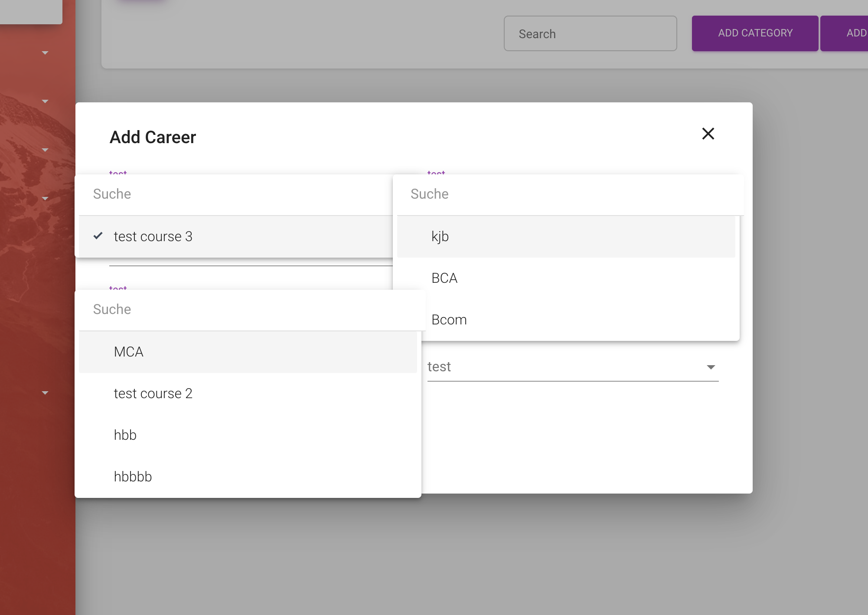This screenshot has width=868, height=615.
Task: Select MCA from the course list
Action: tap(128, 352)
